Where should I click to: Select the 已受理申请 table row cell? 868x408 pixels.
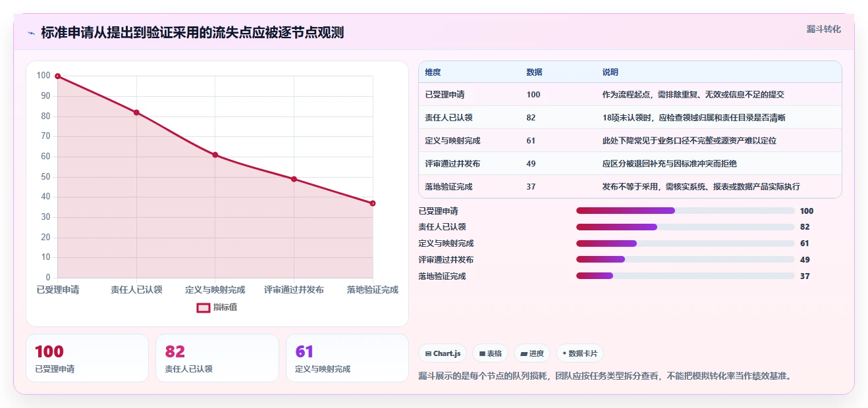click(x=445, y=95)
